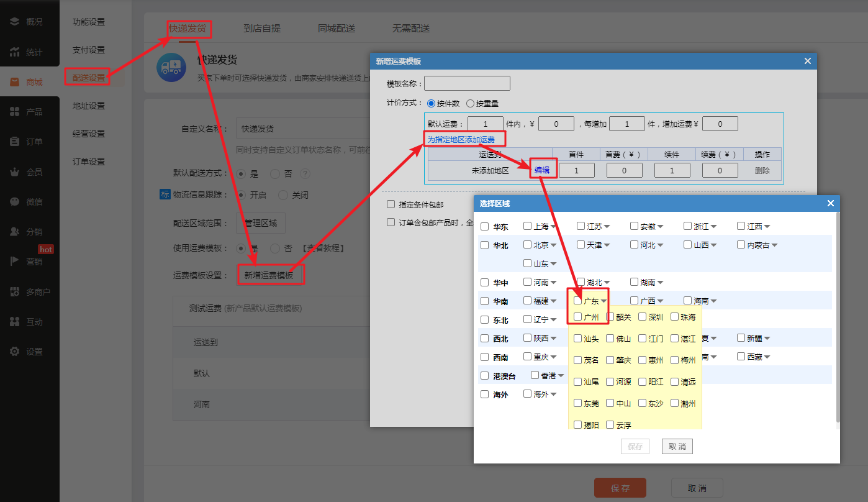The image size is (868, 502).
Task: Click the 管理区域 button
Action: pyautogui.click(x=261, y=223)
